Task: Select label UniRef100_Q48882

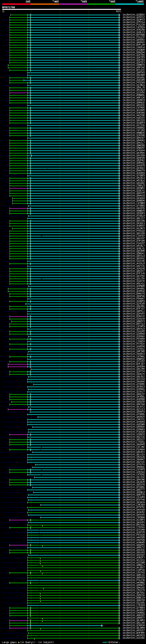Action: point(134,128)
